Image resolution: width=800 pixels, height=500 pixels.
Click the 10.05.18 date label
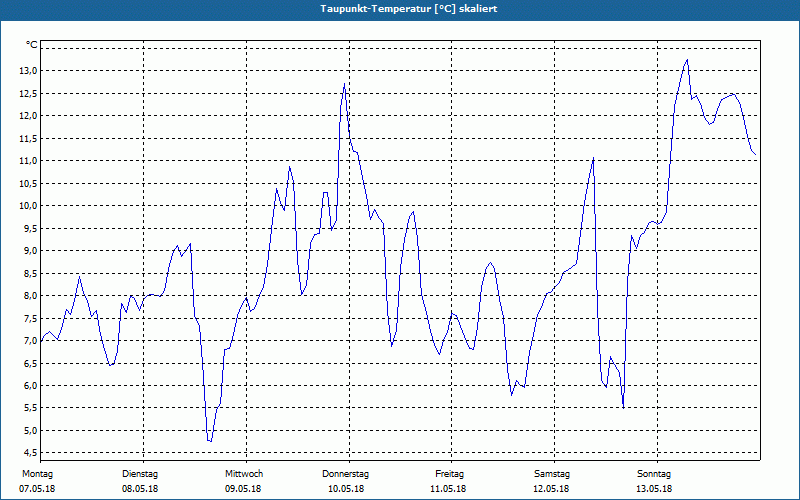click(x=346, y=489)
